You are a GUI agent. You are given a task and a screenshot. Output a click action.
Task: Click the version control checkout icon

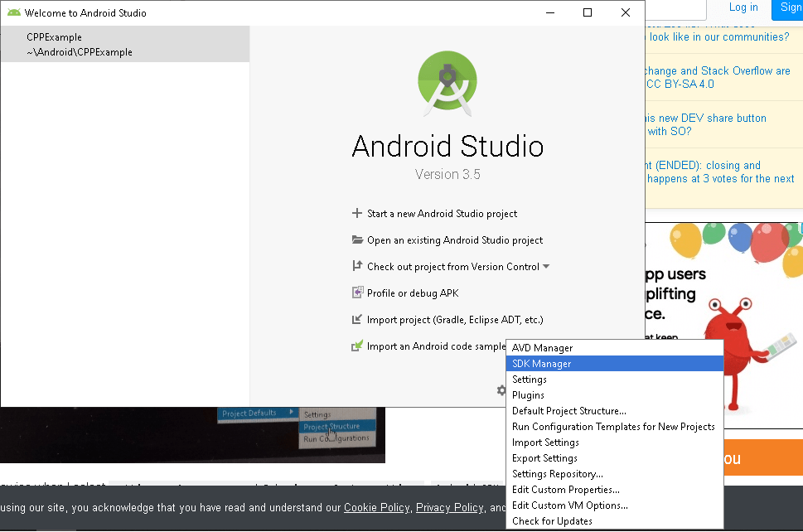[x=357, y=266]
